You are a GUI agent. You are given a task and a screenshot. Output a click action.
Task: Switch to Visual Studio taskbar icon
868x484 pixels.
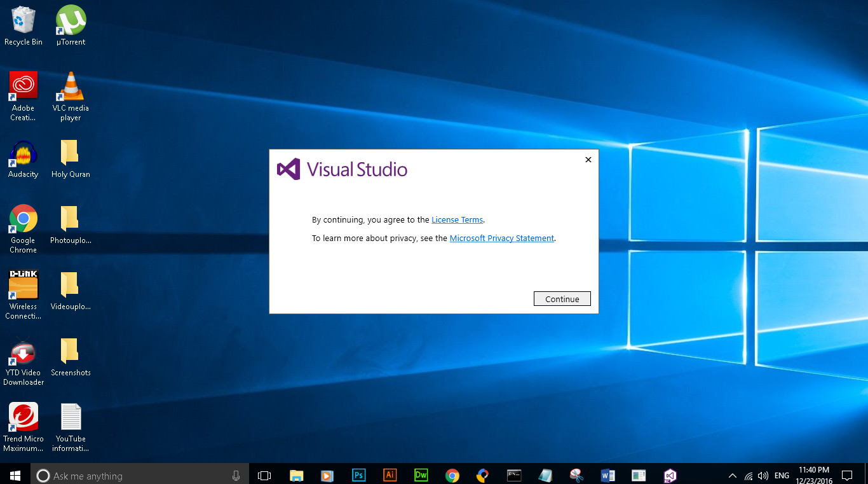pos(670,475)
